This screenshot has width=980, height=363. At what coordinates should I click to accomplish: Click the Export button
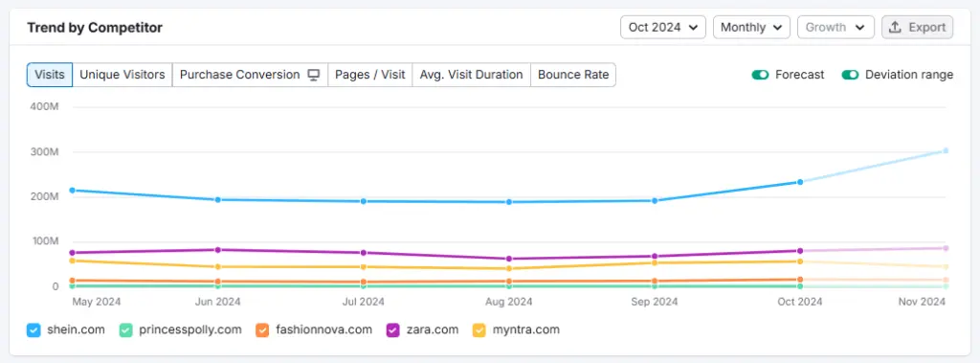[917, 27]
